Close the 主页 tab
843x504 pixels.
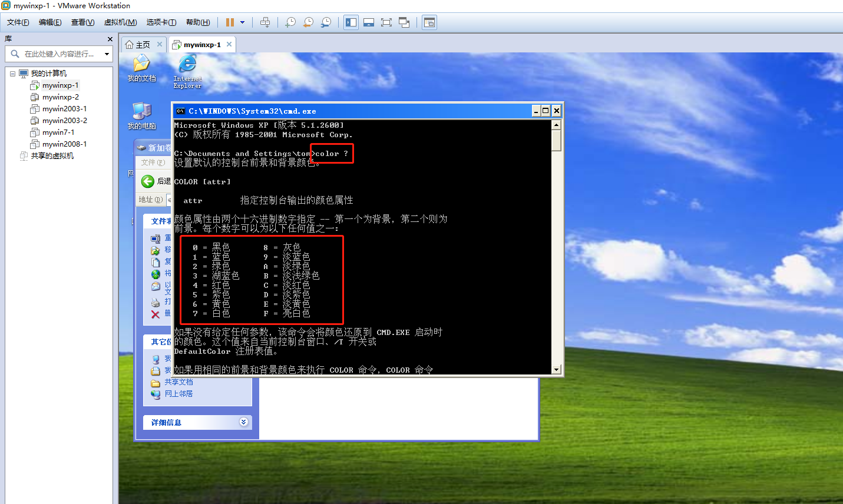pyautogui.click(x=159, y=44)
